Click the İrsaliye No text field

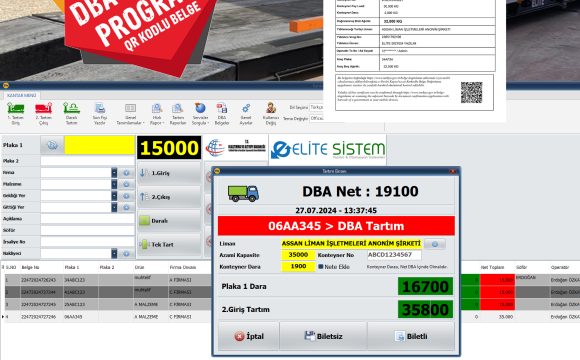[88, 242]
